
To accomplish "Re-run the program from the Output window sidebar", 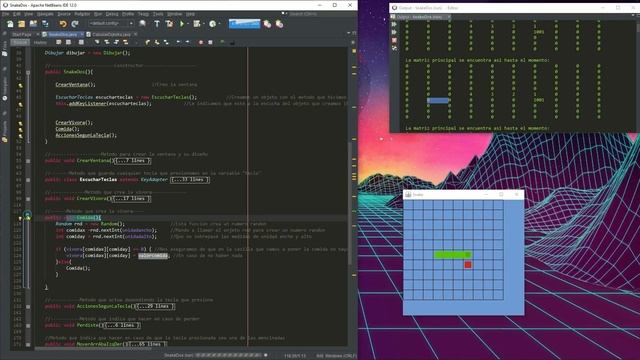I will 394,24.
